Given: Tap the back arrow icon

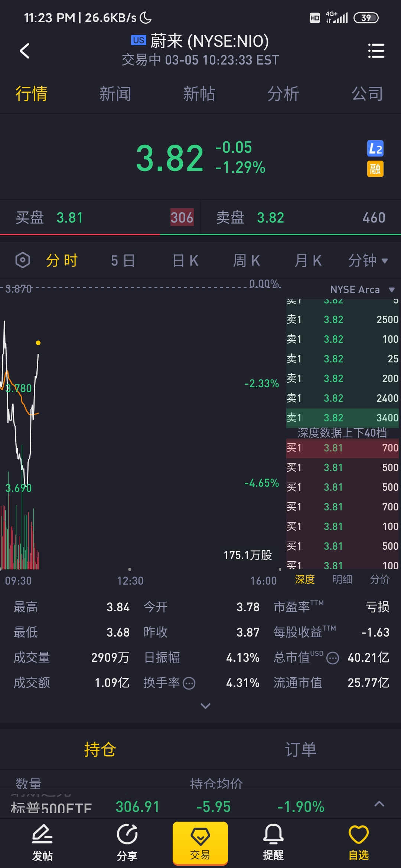Looking at the screenshot, I should click(25, 51).
